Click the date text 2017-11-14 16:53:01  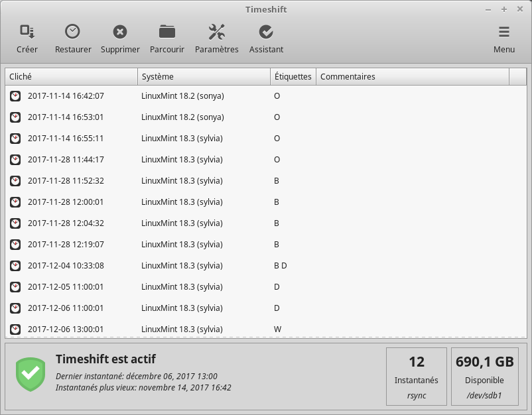pos(66,117)
